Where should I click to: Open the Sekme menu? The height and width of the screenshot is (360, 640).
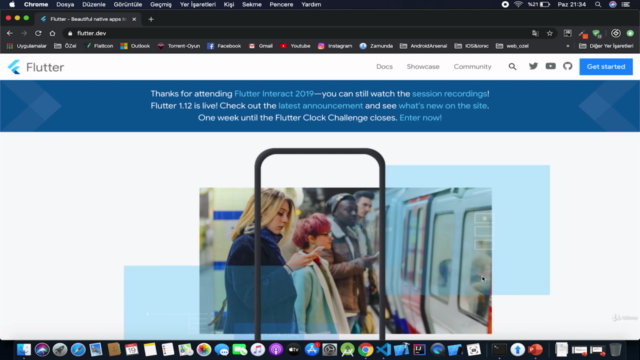coord(252,4)
